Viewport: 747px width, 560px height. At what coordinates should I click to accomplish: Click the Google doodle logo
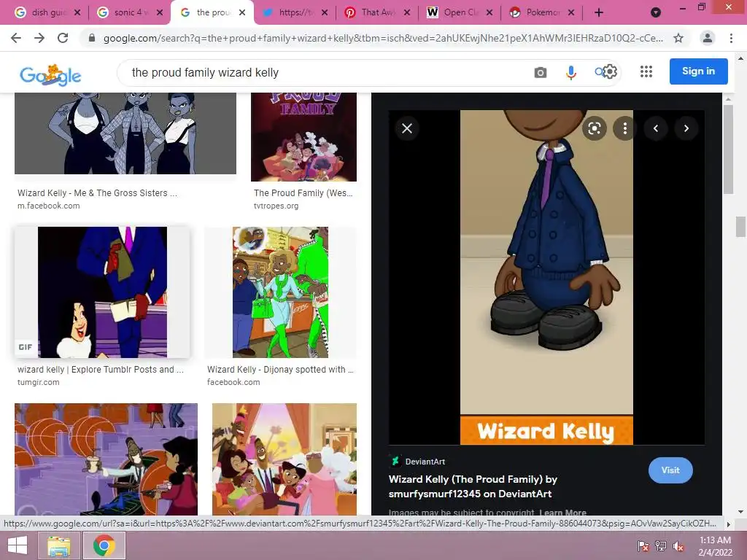50,75
